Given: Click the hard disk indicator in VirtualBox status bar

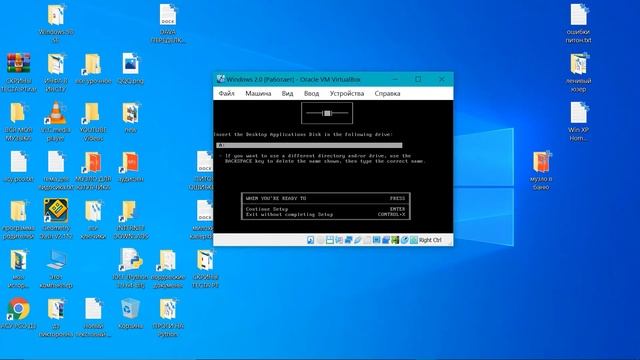Looking at the screenshot, I should [x=310, y=240].
